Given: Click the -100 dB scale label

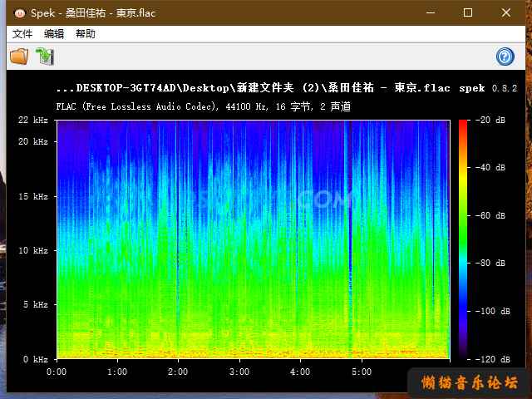Looking at the screenshot, I should 493,311.
